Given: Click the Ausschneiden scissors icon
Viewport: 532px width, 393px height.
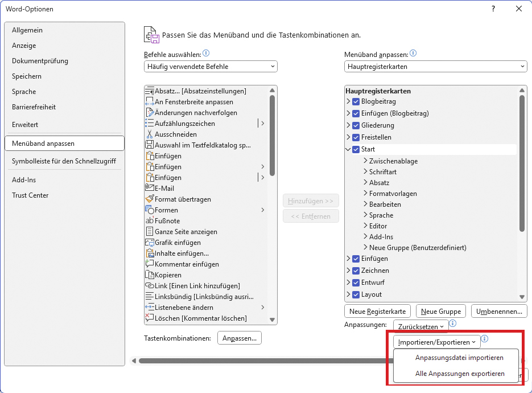Looking at the screenshot, I should pos(149,134).
